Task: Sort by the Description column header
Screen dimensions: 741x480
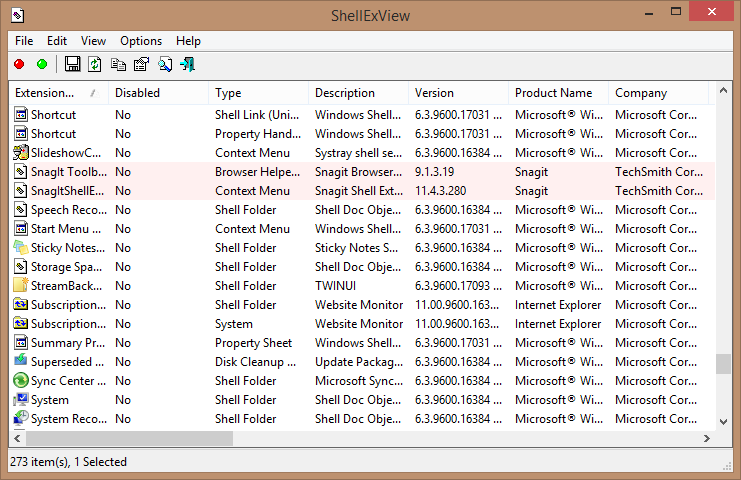Action: pos(358,93)
